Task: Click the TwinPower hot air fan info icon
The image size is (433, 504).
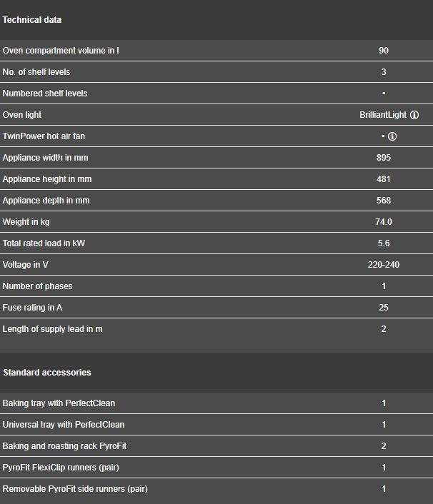Action: coord(392,136)
